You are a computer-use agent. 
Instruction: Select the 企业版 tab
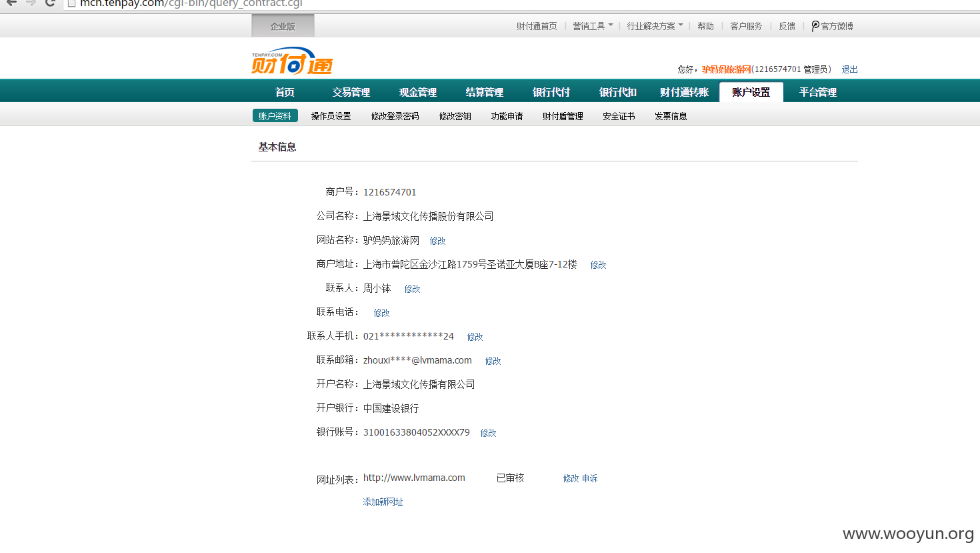point(283,26)
